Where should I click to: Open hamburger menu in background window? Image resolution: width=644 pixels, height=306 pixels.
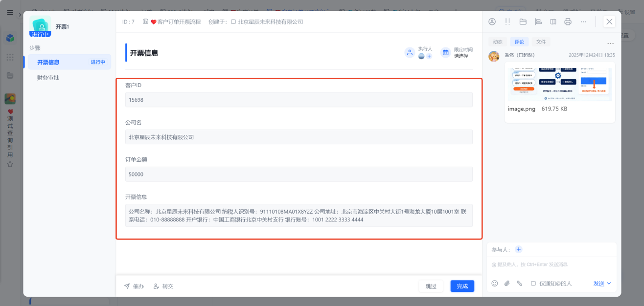pos(10,13)
